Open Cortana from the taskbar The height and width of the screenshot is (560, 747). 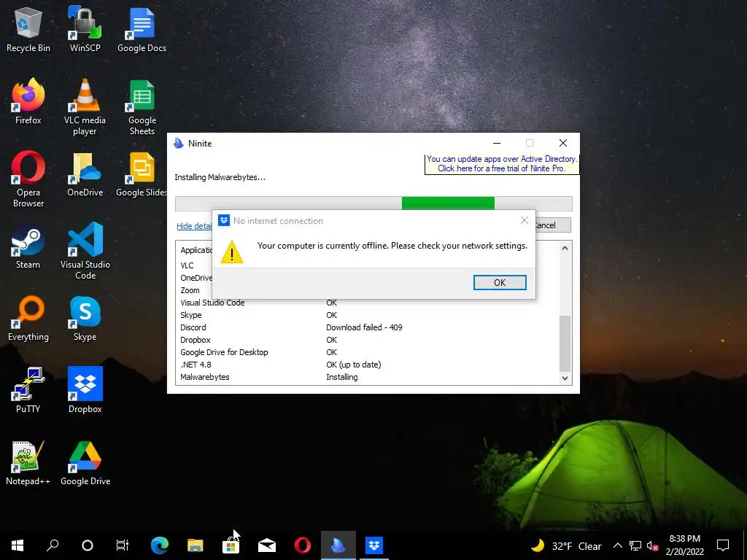(88, 545)
